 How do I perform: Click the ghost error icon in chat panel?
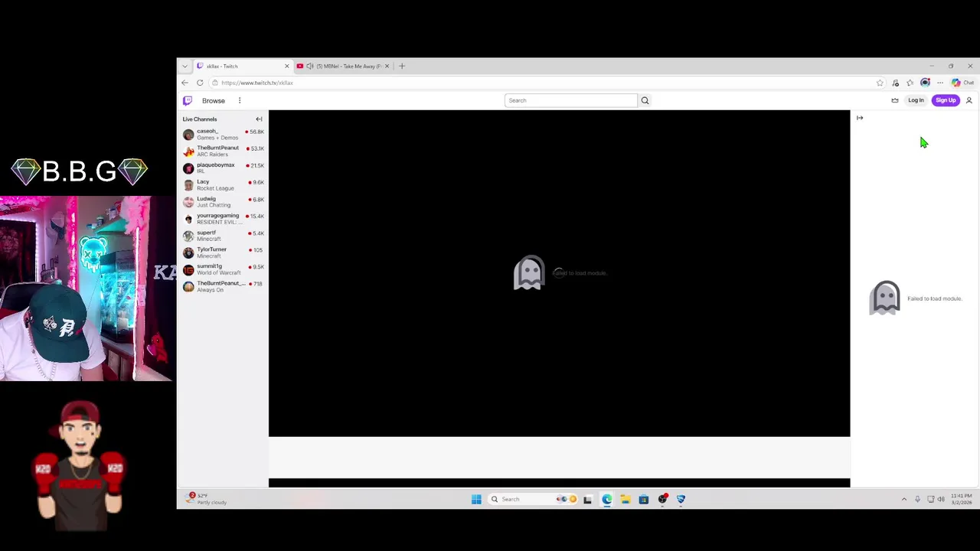click(884, 298)
